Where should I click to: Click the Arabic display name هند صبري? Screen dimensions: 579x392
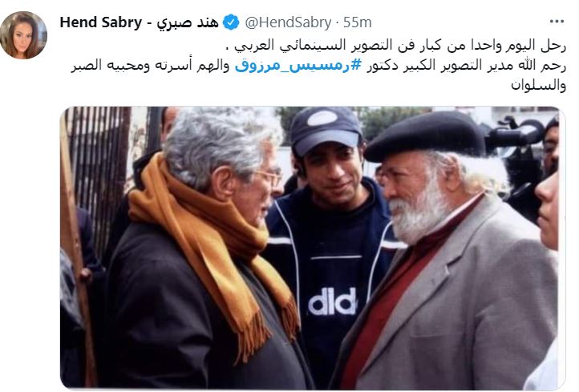tap(188, 23)
